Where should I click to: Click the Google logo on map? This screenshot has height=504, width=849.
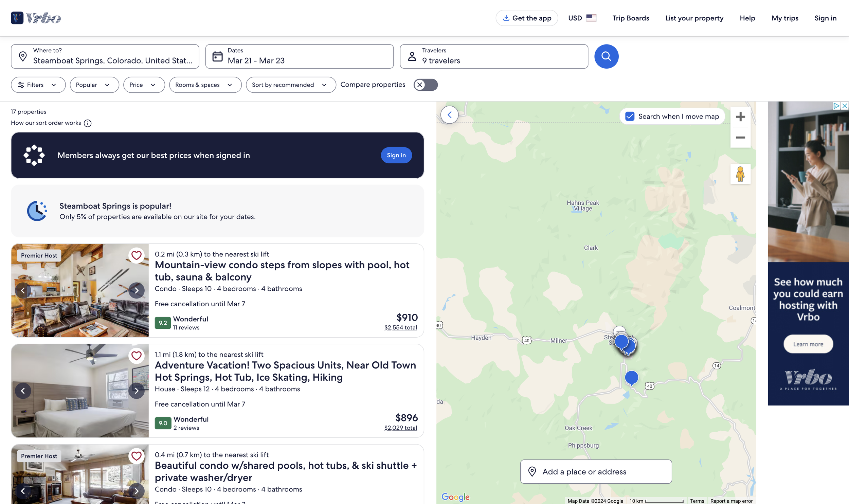[455, 497]
